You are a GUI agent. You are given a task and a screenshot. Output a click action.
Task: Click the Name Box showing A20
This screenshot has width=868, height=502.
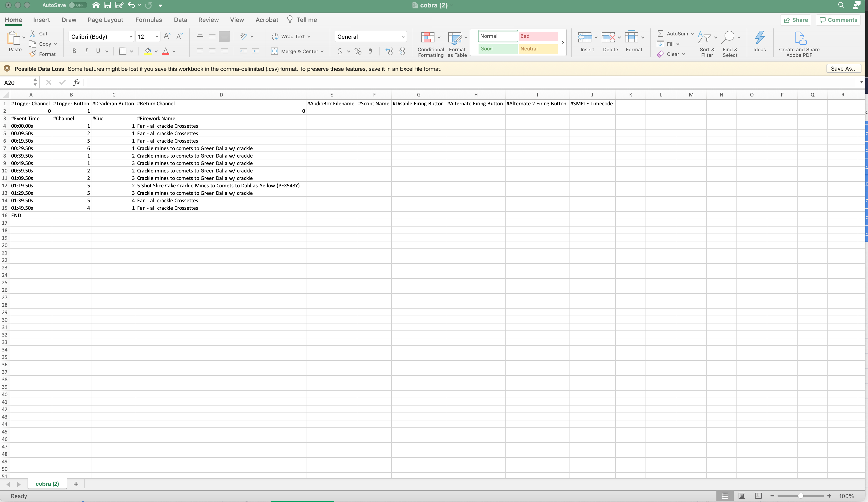17,83
